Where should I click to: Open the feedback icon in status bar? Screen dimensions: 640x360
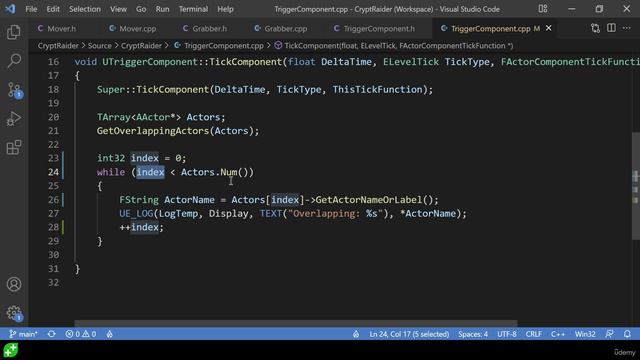[x=609, y=334]
